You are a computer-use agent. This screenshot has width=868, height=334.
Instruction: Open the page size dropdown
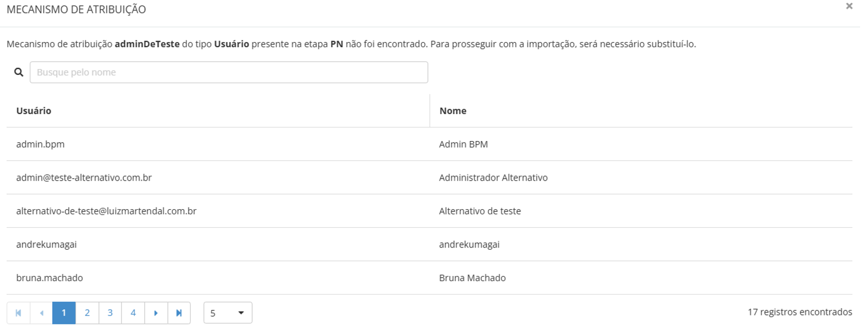(228, 313)
